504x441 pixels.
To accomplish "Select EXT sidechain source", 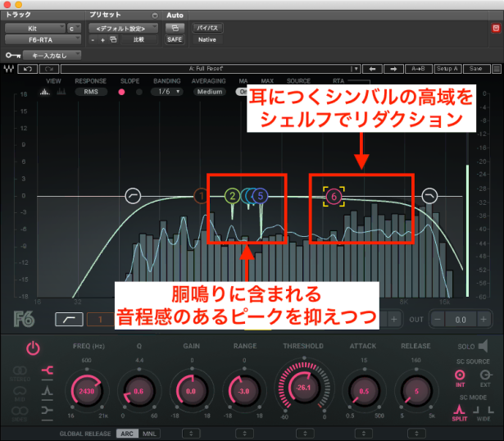I will [x=485, y=378].
